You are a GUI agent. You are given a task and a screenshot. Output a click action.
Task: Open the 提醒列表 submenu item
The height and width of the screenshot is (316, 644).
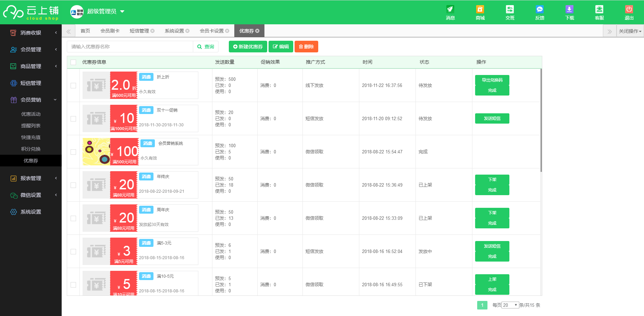(31, 126)
